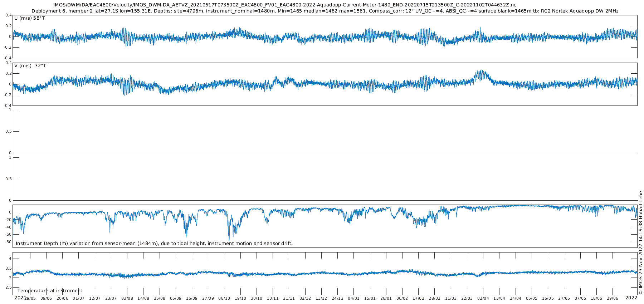Click the '18/06' date tick label
This screenshot has width=644, height=304.
596,298
